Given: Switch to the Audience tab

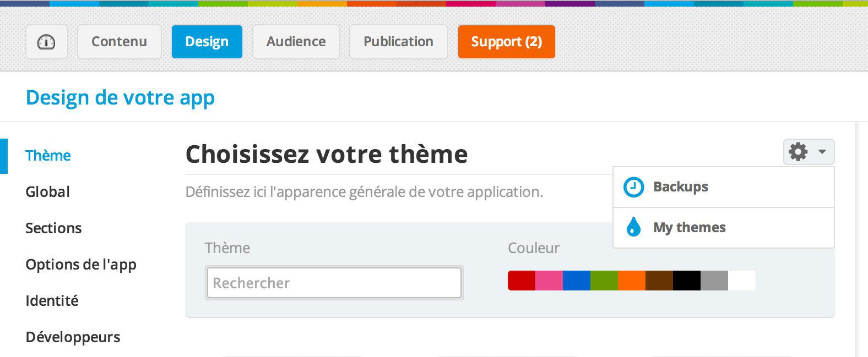Looking at the screenshot, I should pyautogui.click(x=296, y=42).
